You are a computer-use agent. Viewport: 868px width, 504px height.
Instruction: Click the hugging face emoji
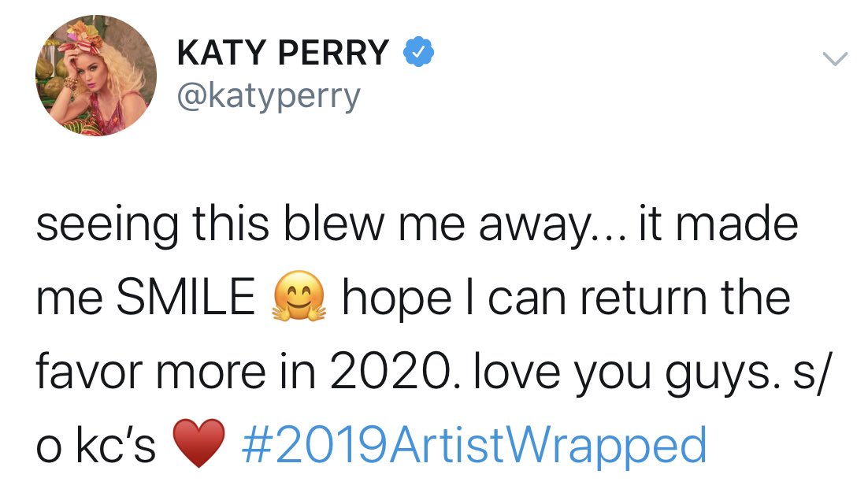point(299,297)
